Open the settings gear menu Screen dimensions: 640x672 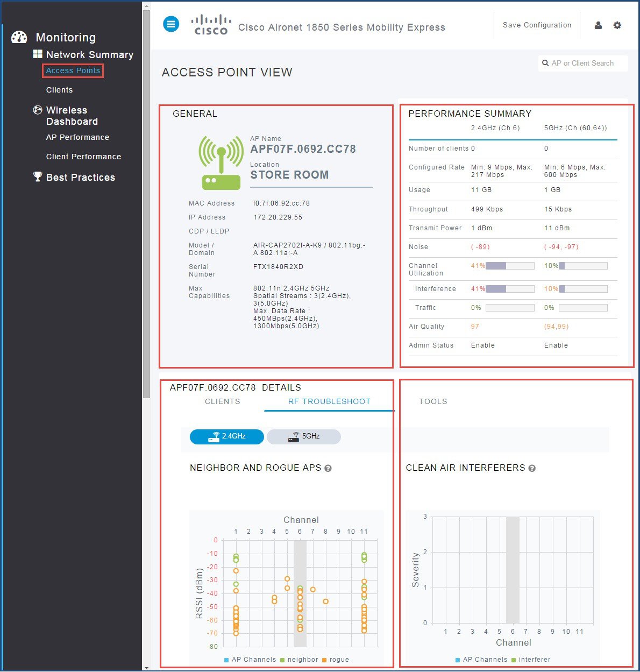click(617, 25)
